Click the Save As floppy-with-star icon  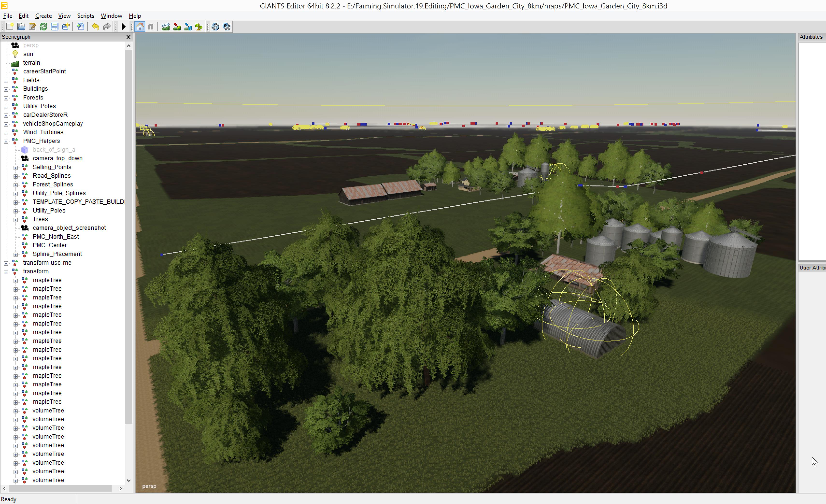coord(66,27)
